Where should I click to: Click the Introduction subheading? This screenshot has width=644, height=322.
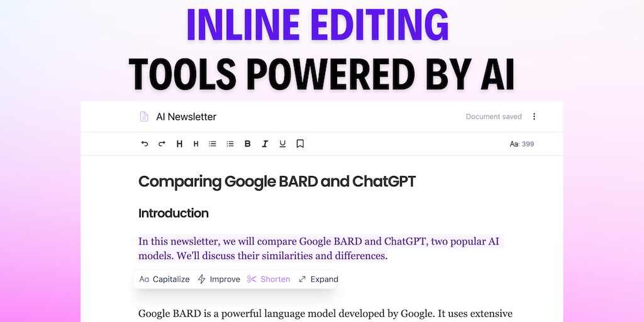(x=174, y=213)
